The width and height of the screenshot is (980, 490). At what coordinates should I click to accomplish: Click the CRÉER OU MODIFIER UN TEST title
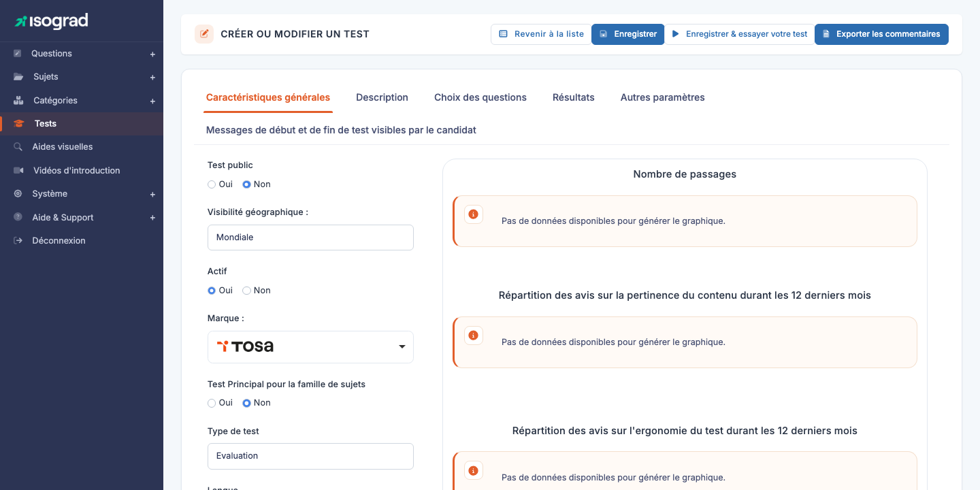click(x=295, y=34)
